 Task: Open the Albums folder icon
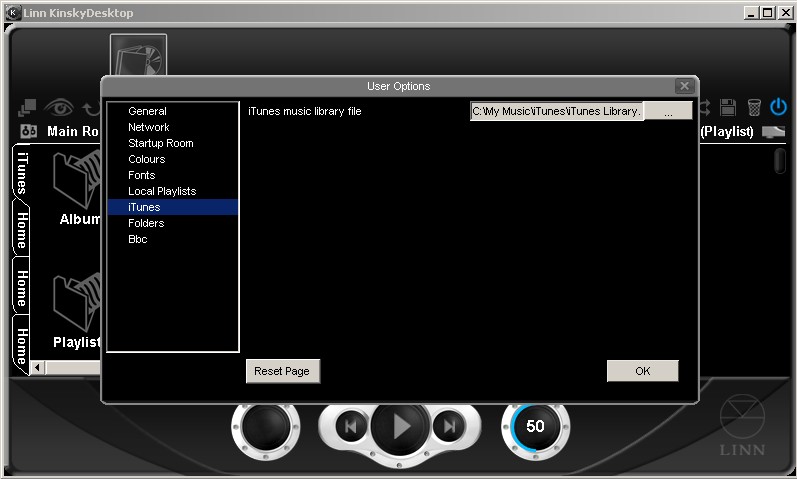(77, 178)
